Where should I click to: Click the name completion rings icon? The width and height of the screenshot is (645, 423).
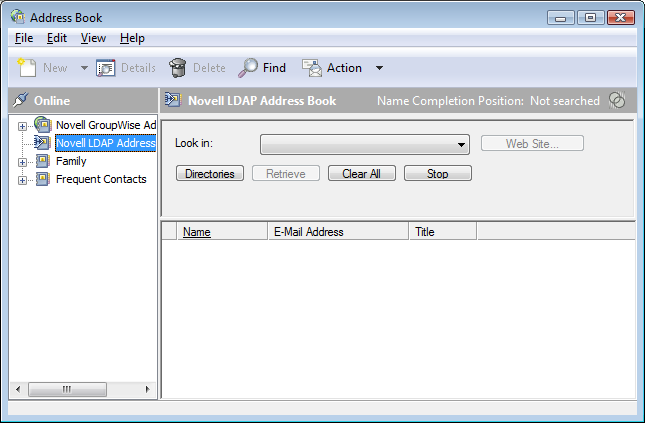pyautogui.click(x=617, y=100)
